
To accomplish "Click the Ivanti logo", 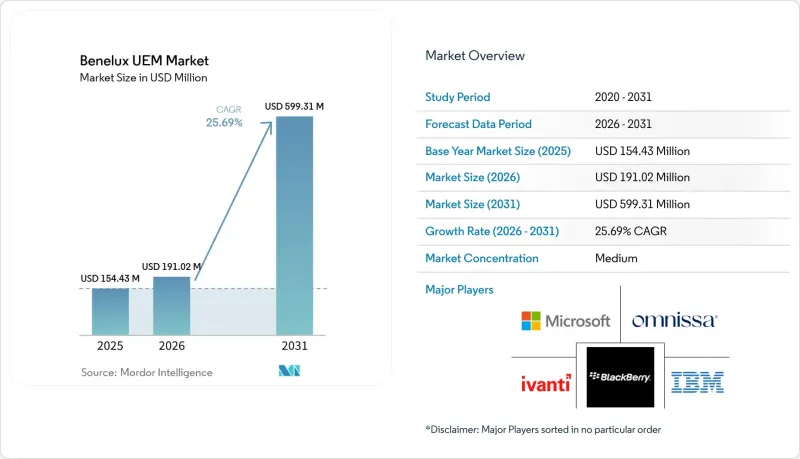I will (x=545, y=383).
